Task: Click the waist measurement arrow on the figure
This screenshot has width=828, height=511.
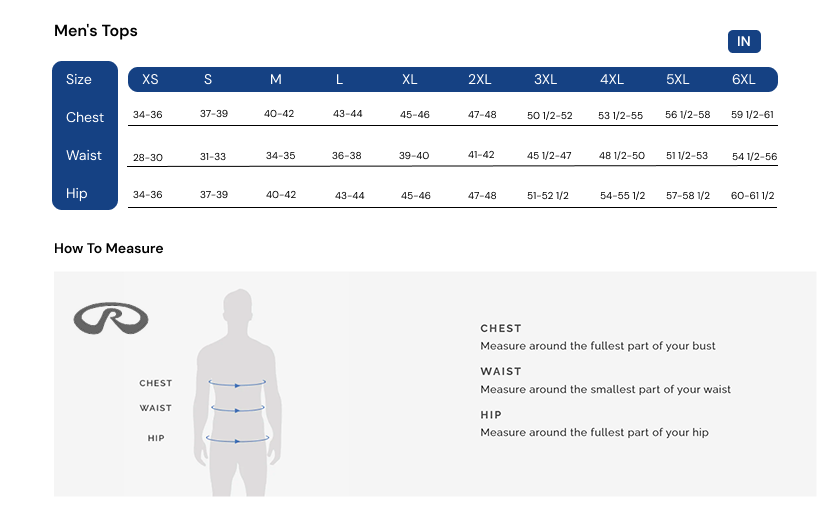Action: (x=237, y=408)
